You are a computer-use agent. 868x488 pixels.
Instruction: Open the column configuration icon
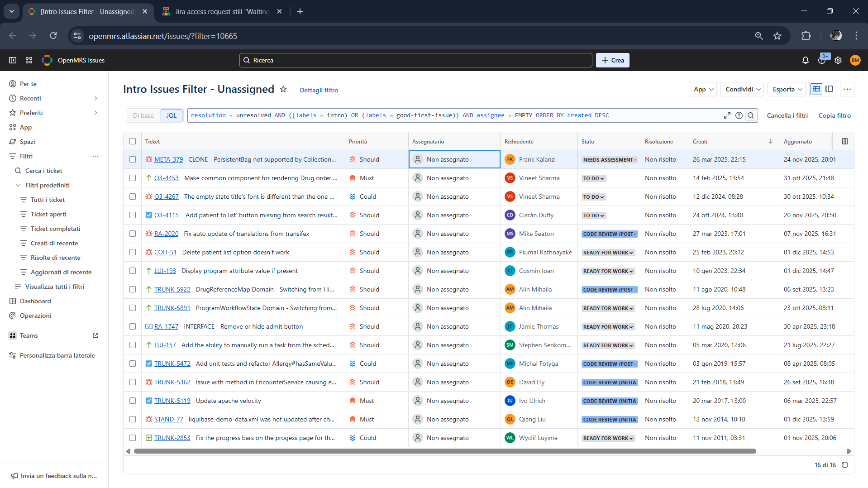844,141
